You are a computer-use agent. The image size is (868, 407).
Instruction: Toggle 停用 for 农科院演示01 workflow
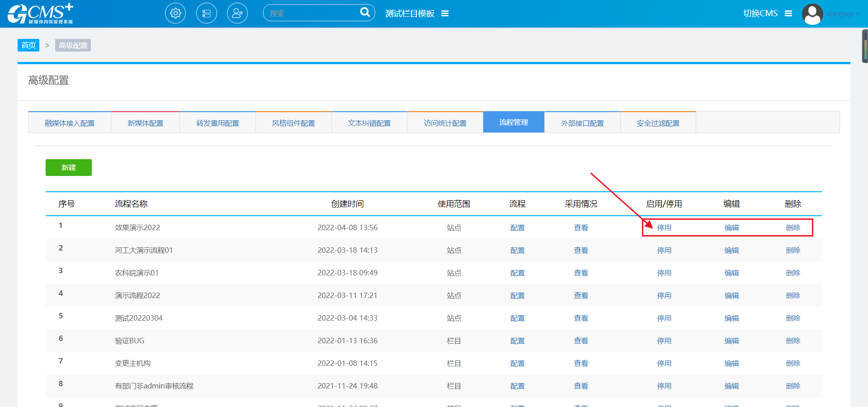pyautogui.click(x=664, y=273)
